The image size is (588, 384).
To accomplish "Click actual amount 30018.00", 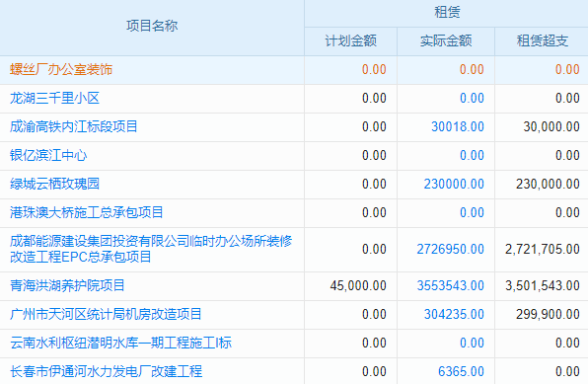I will tap(458, 126).
